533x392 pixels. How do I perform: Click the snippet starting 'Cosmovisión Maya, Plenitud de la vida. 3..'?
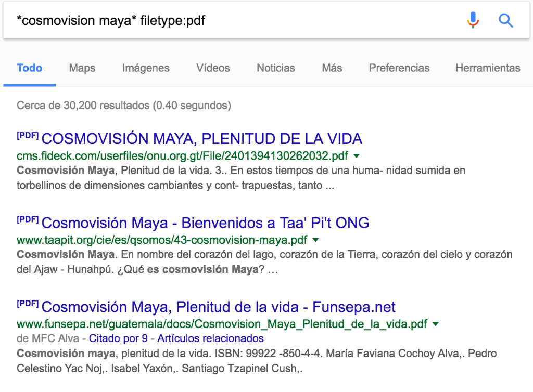coord(241,178)
